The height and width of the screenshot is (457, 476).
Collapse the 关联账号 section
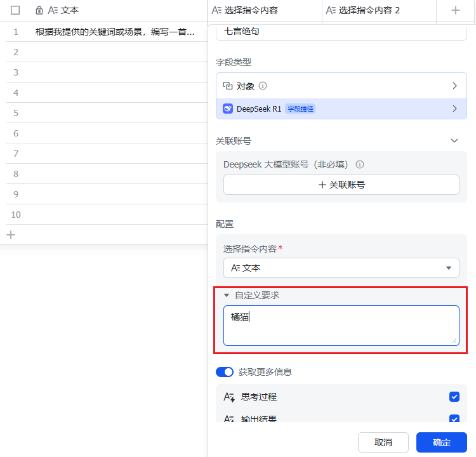[454, 141]
